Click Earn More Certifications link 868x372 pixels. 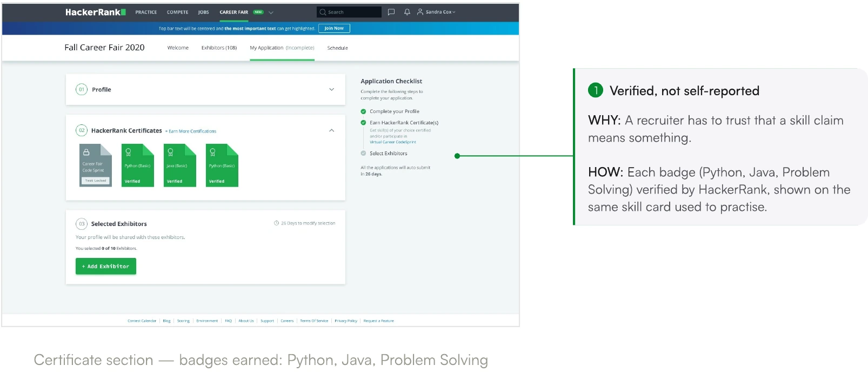click(x=191, y=131)
